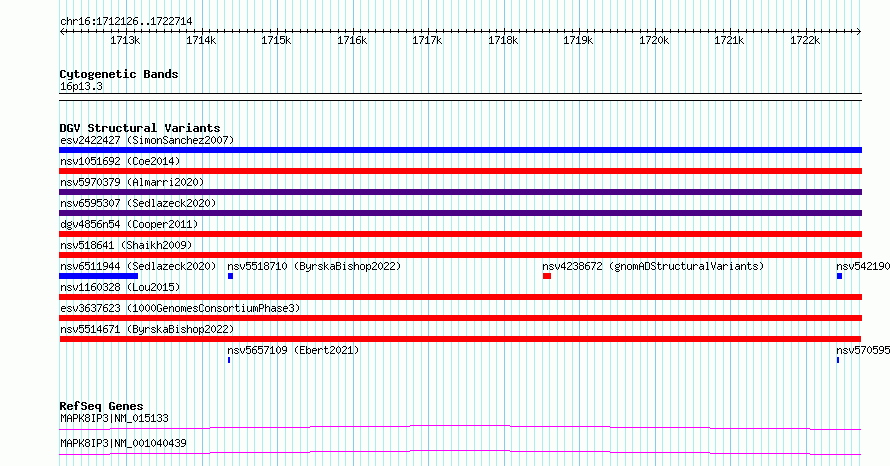Viewport: 890px width, 466px height.
Task: Select the DGV Structural Variants track title
Action: 140,128
